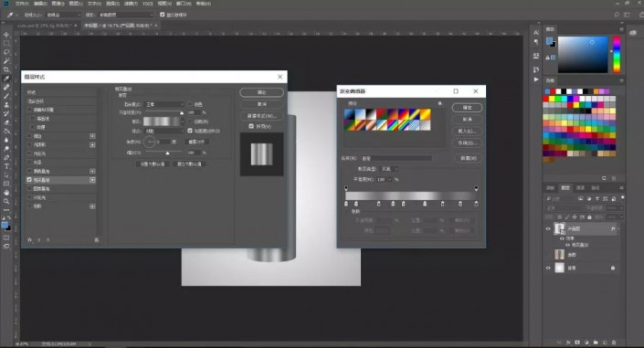Click the add layer mask icon in Layers panel

577,343
